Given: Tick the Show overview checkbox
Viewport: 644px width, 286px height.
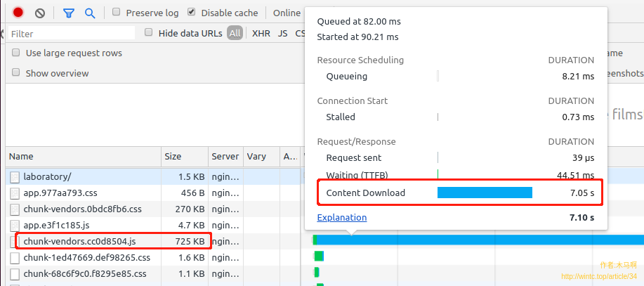Looking at the screenshot, I should click(16, 73).
